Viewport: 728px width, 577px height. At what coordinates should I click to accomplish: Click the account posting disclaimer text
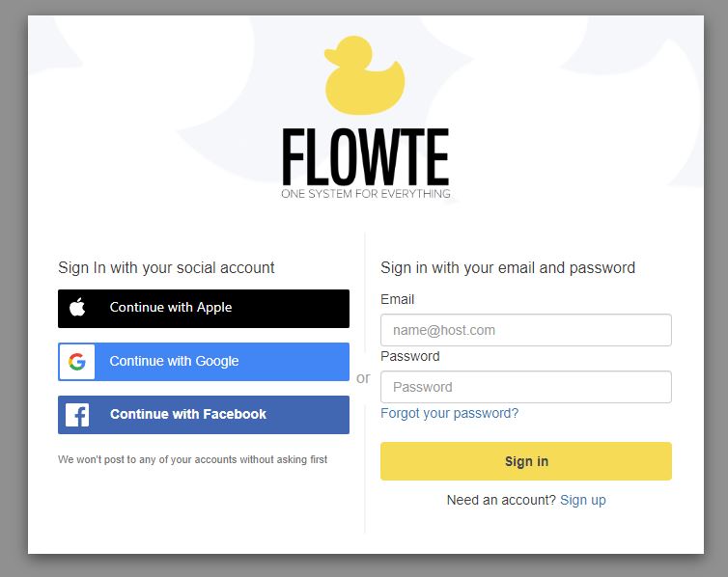193,459
